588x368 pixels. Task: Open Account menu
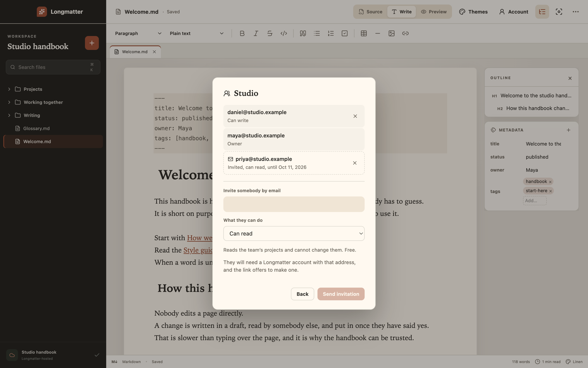pos(514,12)
